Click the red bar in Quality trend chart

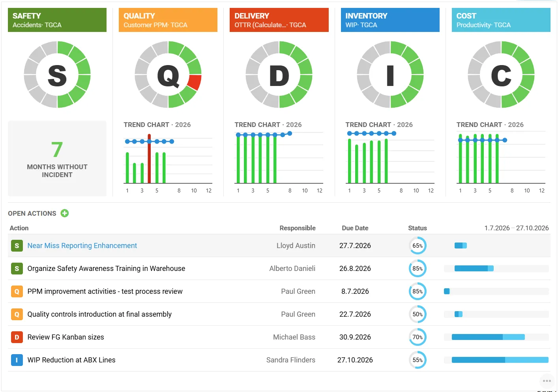click(149, 159)
